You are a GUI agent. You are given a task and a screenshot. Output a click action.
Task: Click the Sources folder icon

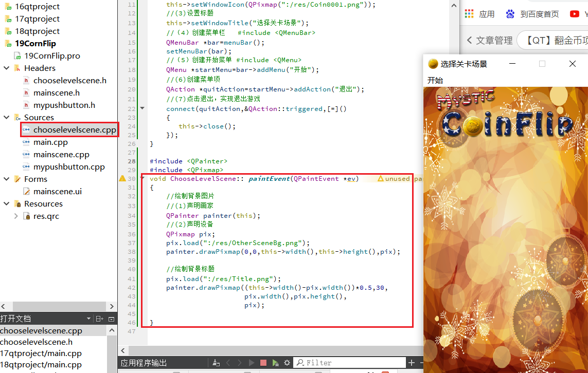click(17, 118)
